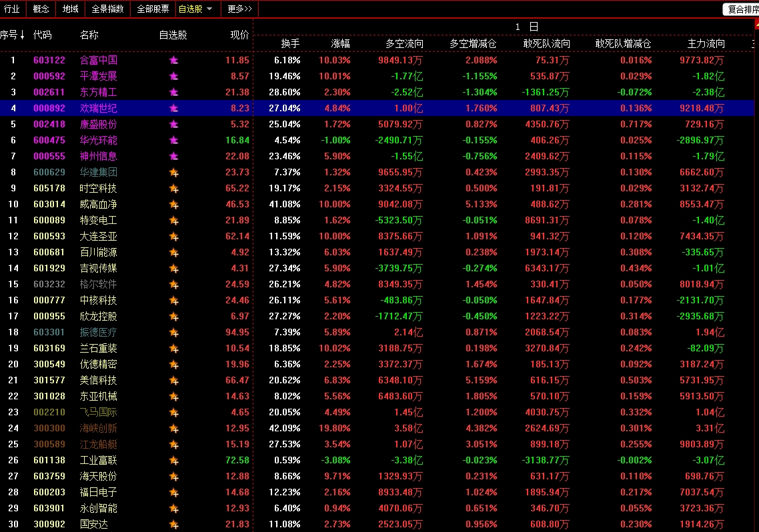Select the 自选股 tab
The width and height of the screenshot is (759, 532).
pyautogui.click(x=190, y=9)
